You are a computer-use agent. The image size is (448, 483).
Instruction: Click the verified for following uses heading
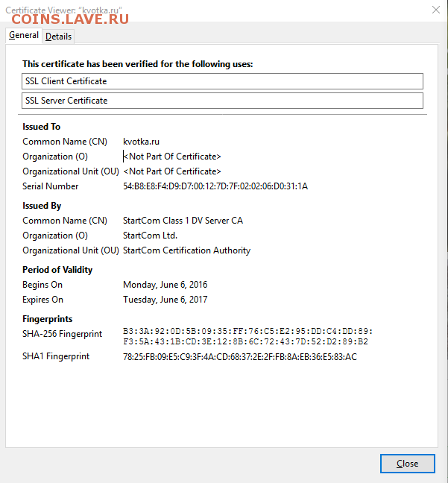(x=137, y=64)
